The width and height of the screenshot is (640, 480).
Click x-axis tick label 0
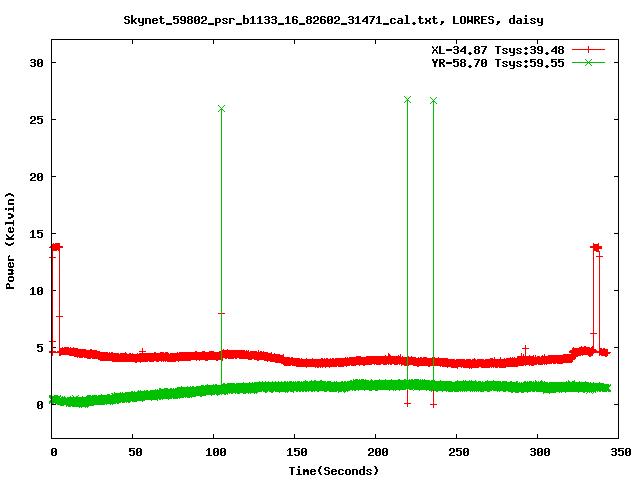click(53, 452)
